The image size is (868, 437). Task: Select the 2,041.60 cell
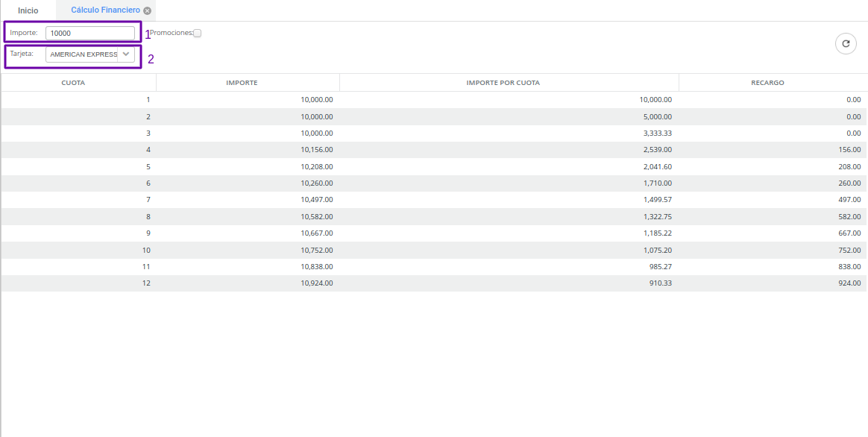click(509, 166)
